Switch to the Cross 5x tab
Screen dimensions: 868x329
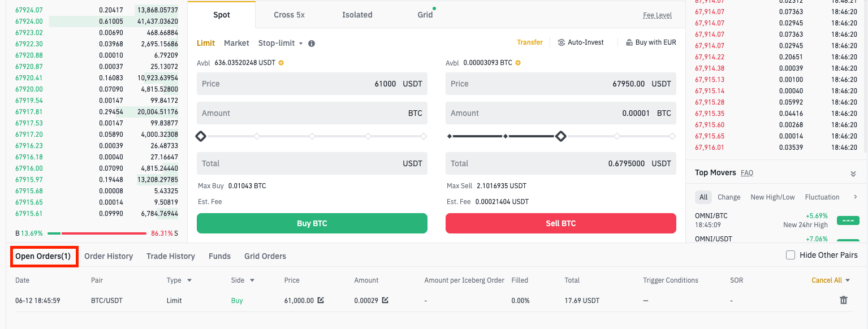289,15
